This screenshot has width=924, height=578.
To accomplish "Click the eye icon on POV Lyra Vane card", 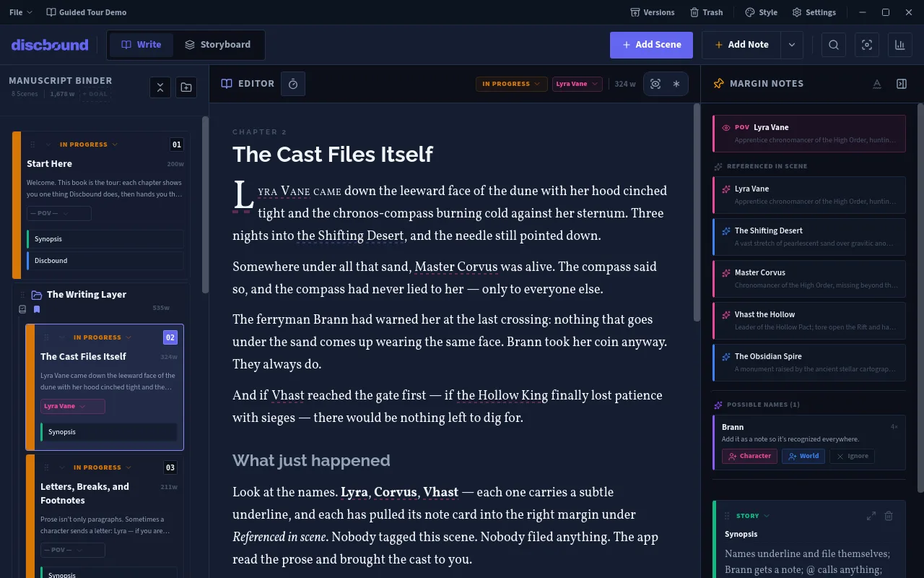I will point(726,128).
